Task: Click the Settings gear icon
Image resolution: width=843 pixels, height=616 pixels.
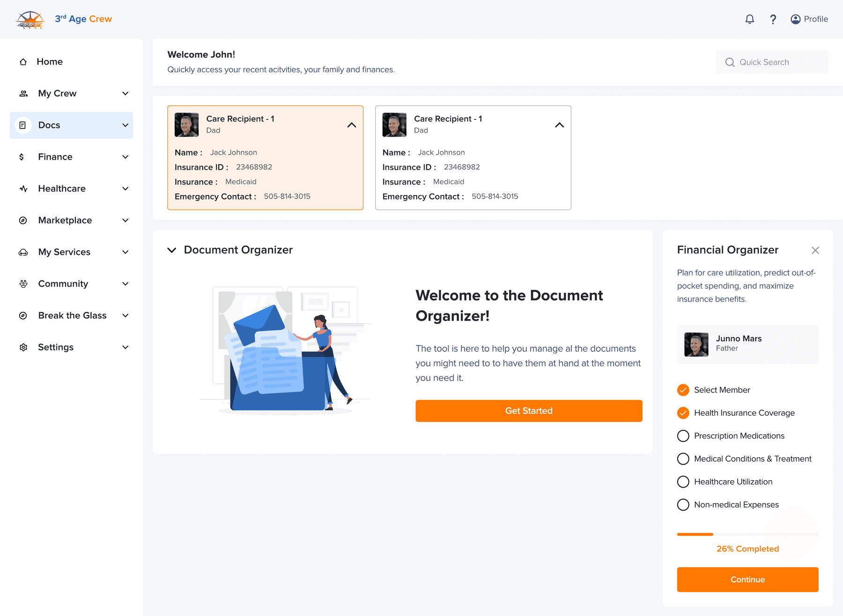Action: 23,347
